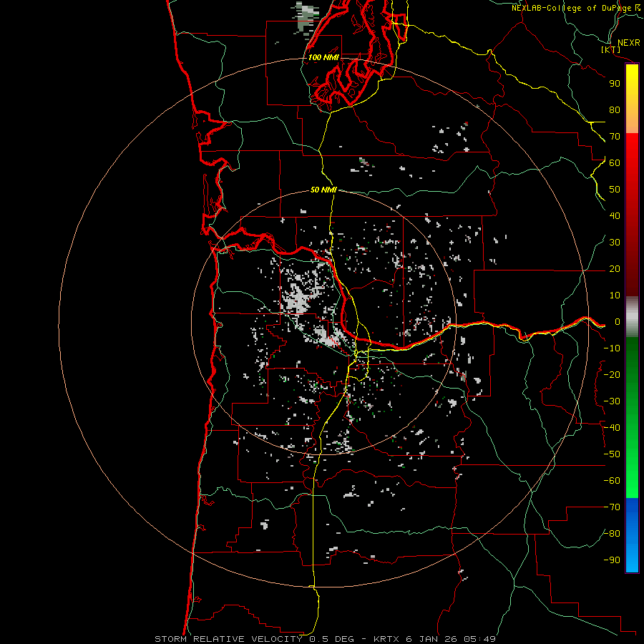Select the 30 value on the velocity scale
Image resolution: width=644 pixels, height=644 pixels.
[615, 243]
